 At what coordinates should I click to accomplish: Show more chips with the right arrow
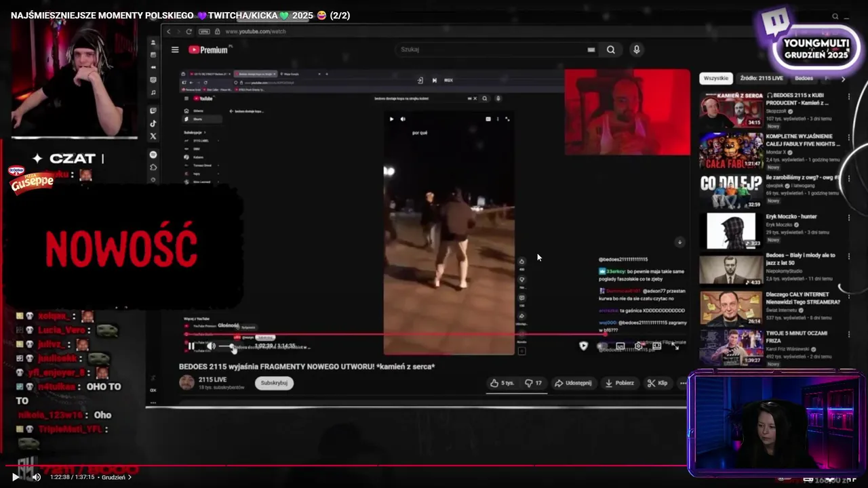(843, 79)
